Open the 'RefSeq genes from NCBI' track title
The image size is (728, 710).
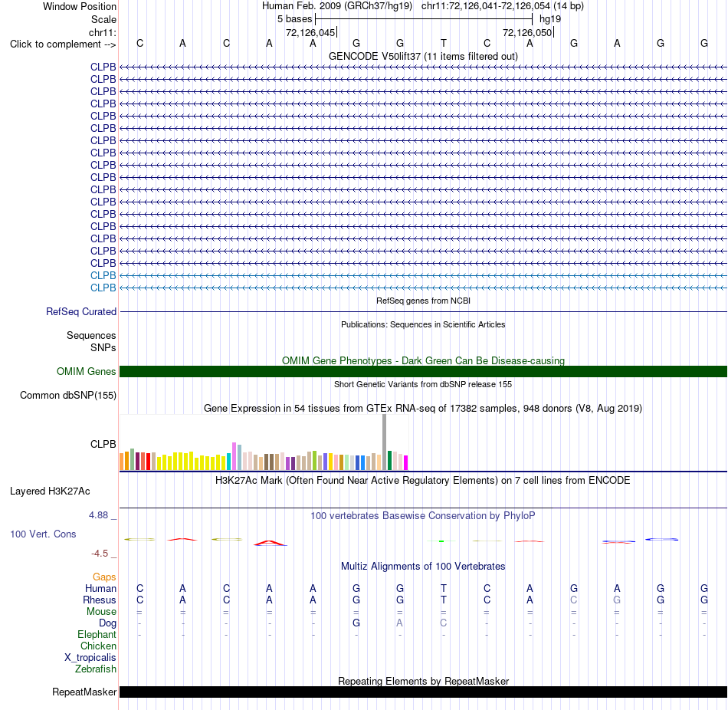coord(423,301)
